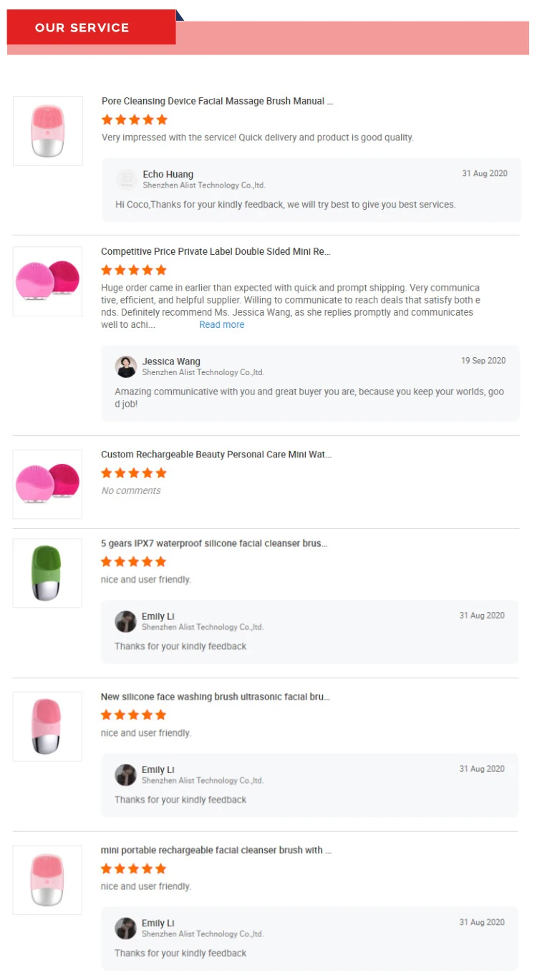The image size is (537, 980).
Task: Click the green facial cleanser brush thumbnail
Action: [x=47, y=573]
